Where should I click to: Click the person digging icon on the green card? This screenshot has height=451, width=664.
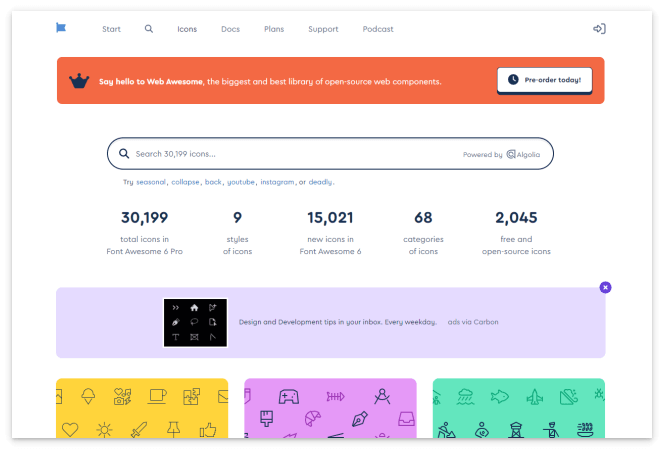click(446, 430)
